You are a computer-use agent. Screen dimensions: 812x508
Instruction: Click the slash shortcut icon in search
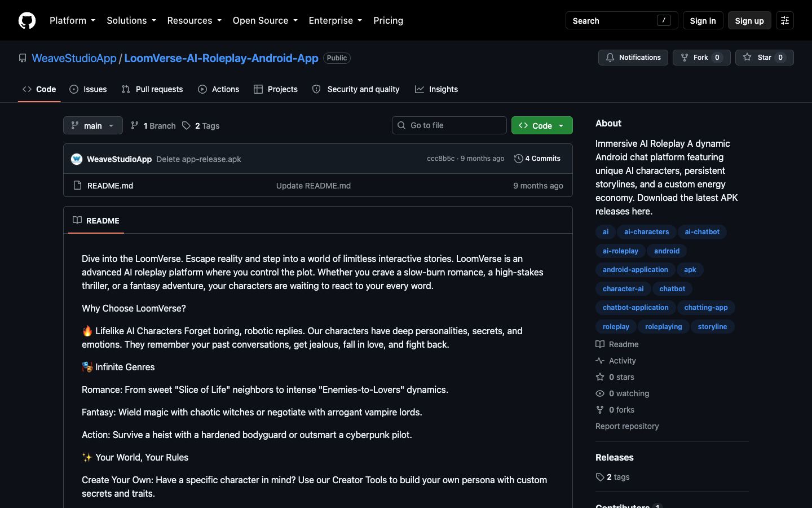click(664, 20)
